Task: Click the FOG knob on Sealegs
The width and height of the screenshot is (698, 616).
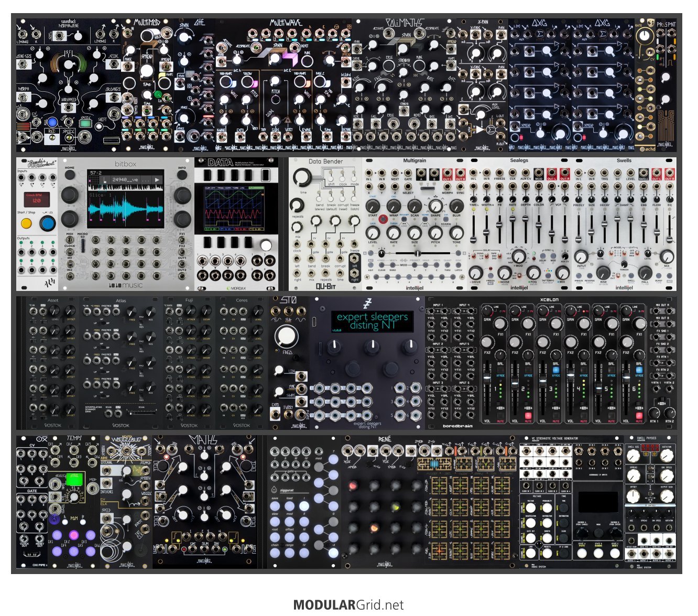Action: coord(533,273)
